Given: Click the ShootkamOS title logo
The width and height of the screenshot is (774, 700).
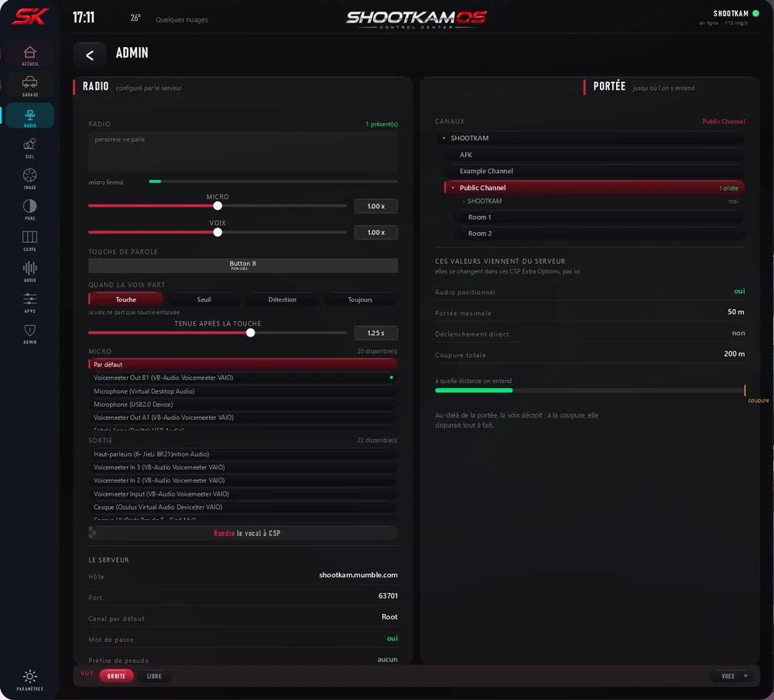Looking at the screenshot, I should [x=416, y=19].
